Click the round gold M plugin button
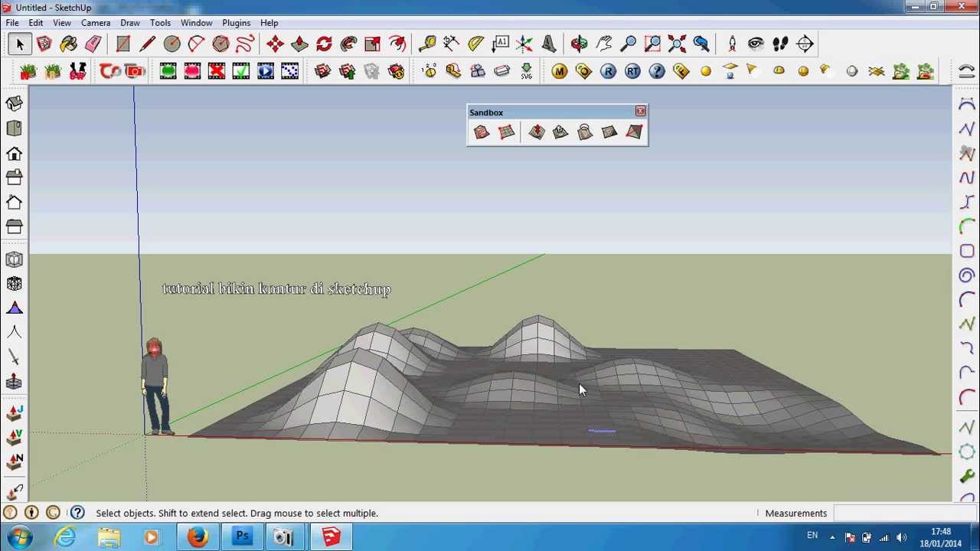The width and height of the screenshot is (980, 551). tap(560, 72)
